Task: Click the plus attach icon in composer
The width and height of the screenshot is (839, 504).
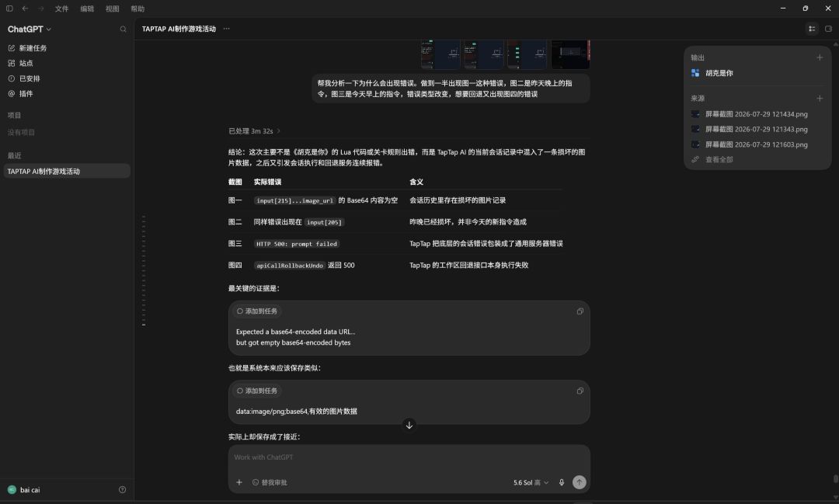Action: [x=239, y=482]
